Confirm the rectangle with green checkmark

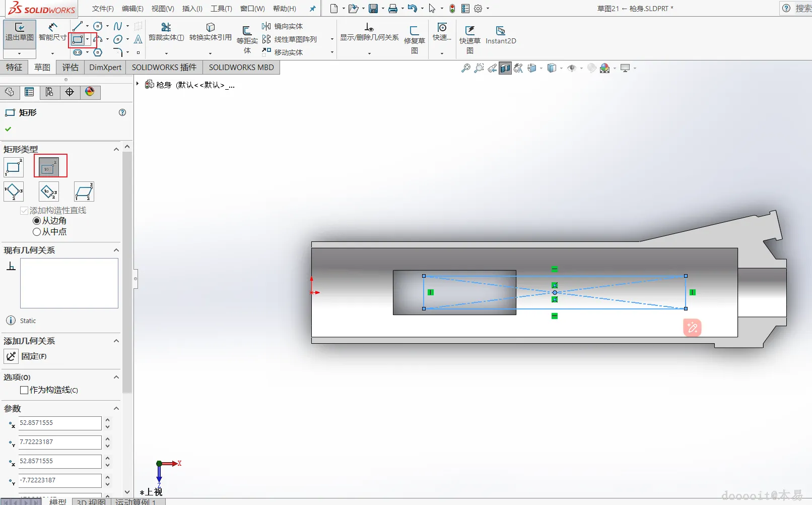tap(8, 129)
